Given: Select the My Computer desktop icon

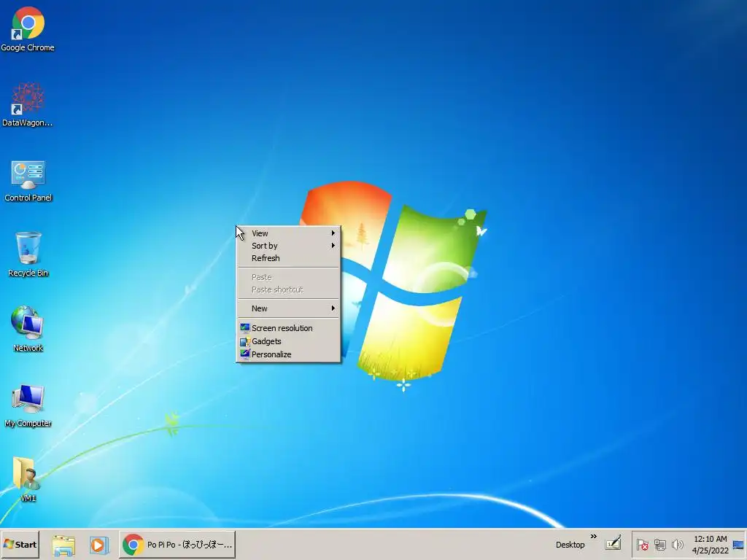Looking at the screenshot, I should point(28,405).
